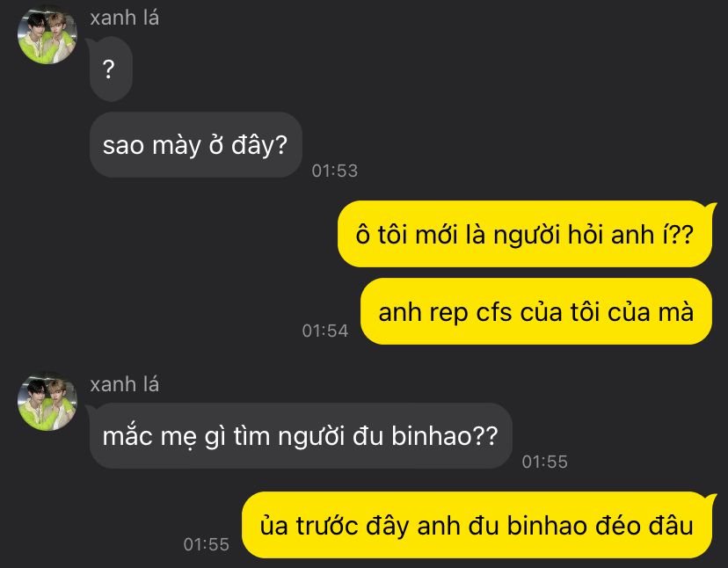Click the 01:54 timestamp

point(325,331)
